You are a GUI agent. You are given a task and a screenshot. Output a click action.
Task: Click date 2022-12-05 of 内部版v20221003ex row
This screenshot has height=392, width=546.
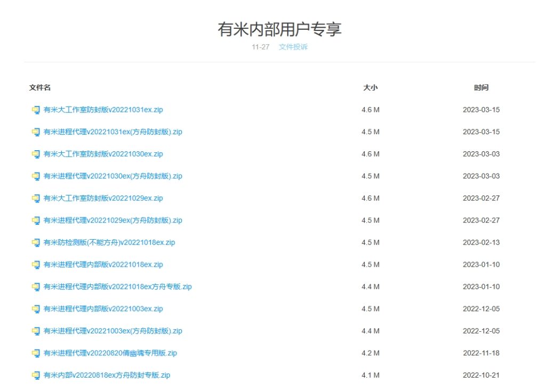[x=481, y=309]
